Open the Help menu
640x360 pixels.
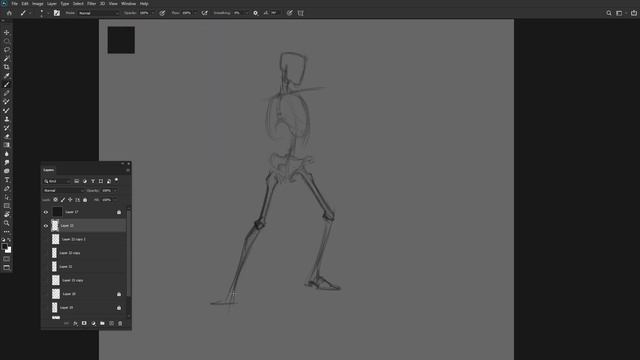pos(144,4)
